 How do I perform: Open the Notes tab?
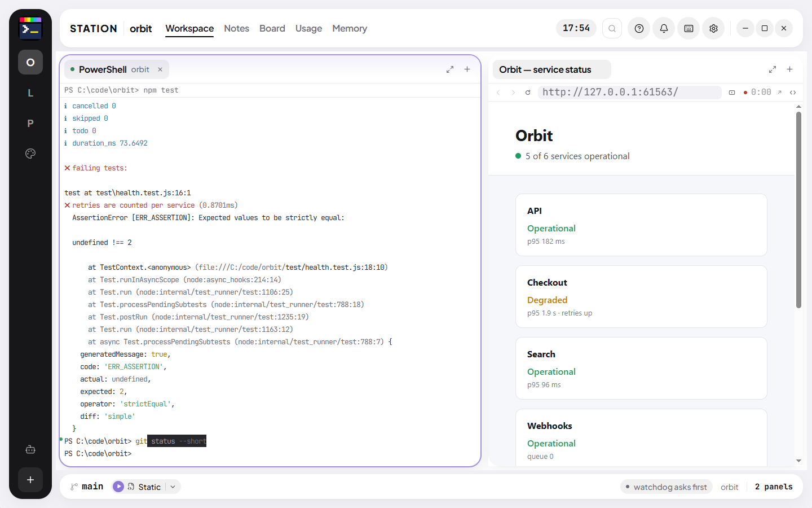click(x=236, y=28)
